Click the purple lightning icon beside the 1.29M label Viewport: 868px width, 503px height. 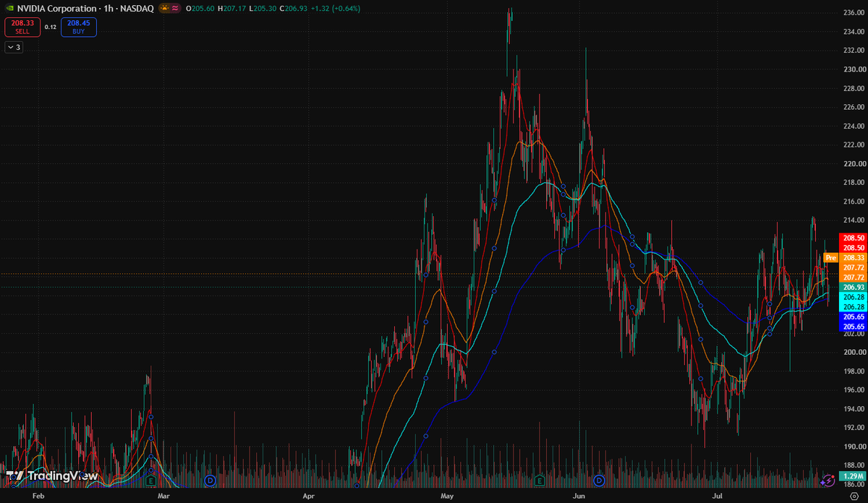tap(829, 479)
